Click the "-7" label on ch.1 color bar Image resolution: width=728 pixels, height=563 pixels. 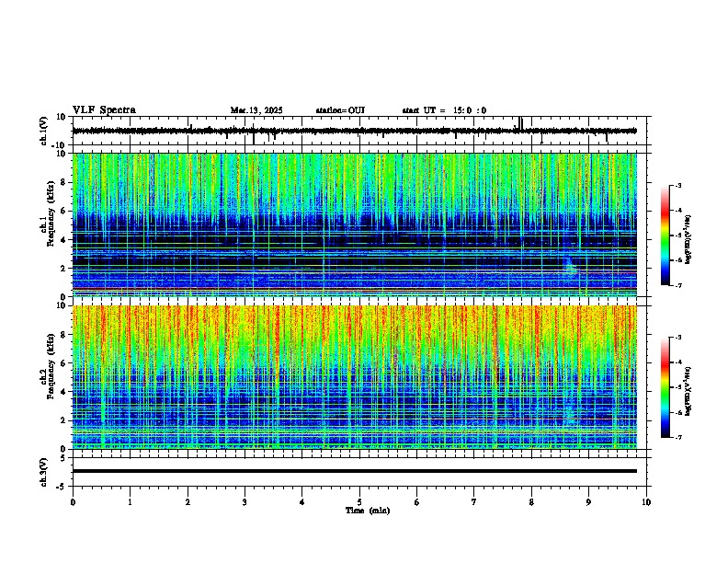pyautogui.click(x=677, y=285)
